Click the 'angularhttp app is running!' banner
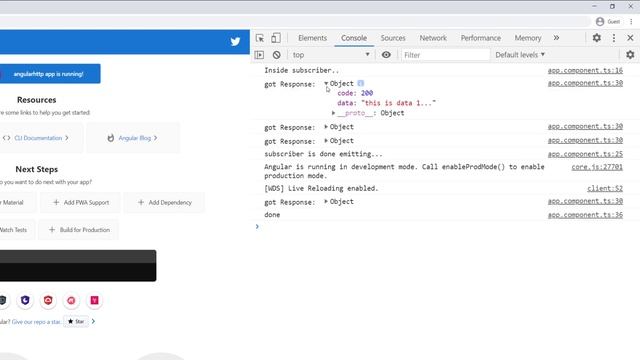The width and height of the screenshot is (640, 360). tap(50, 74)
